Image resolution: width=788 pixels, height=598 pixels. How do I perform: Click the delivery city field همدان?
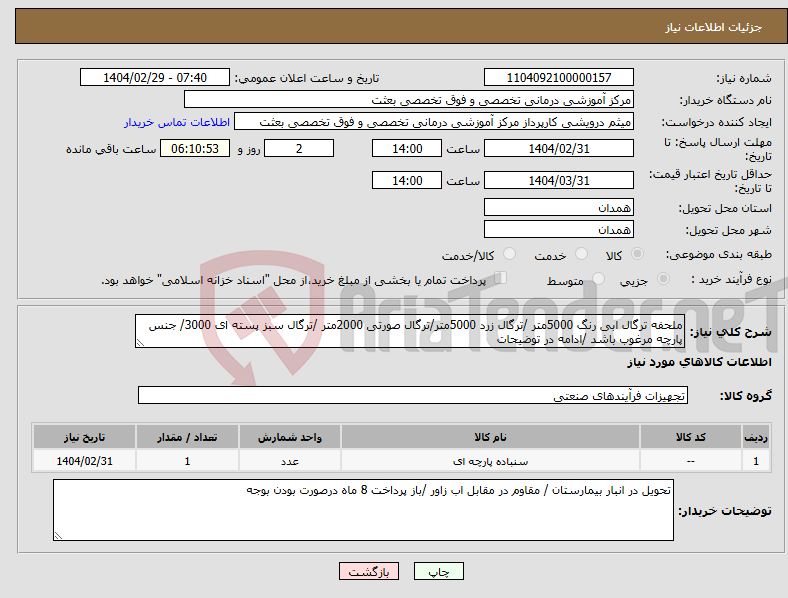tap(559, 229)
